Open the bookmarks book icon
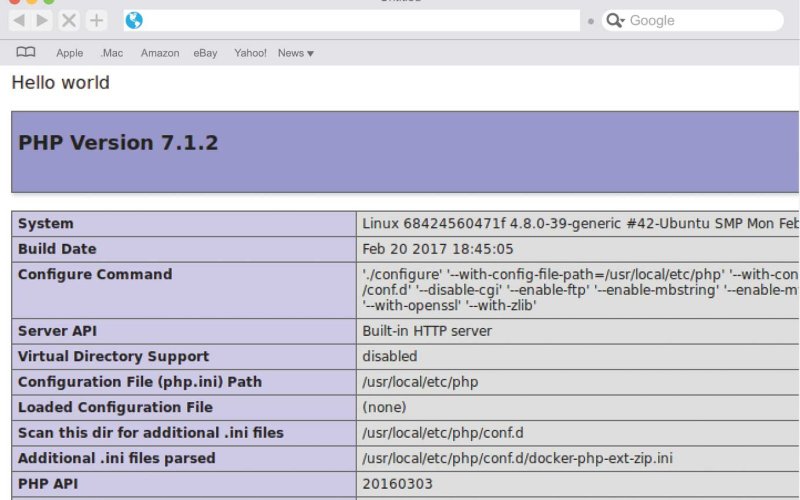The width and height of the screenshot is (800, 500). pyautogui.click(x=26, y=52)
